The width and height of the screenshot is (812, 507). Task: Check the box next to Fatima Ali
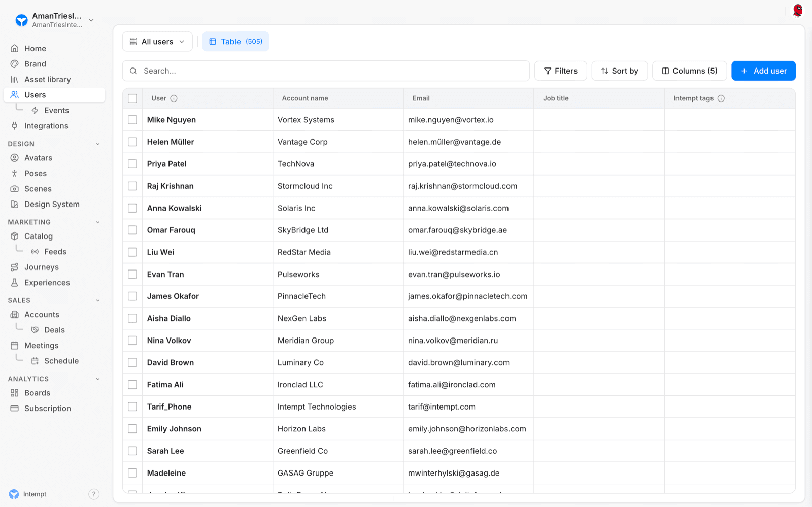click(132, 385)
